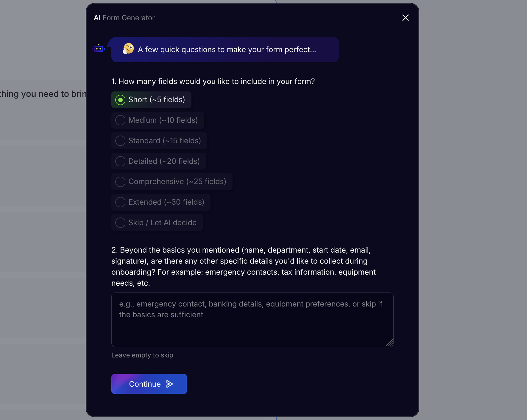Viewport: 527px width, 420px height.
Task: Click the quick questions message bubble
Action: [x=226, y=49]
